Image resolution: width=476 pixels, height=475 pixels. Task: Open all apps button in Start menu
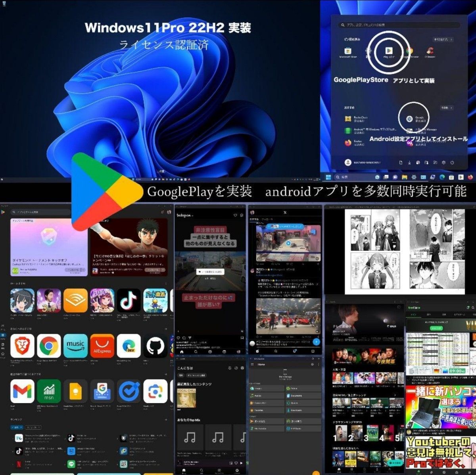[x=443, y=40]
